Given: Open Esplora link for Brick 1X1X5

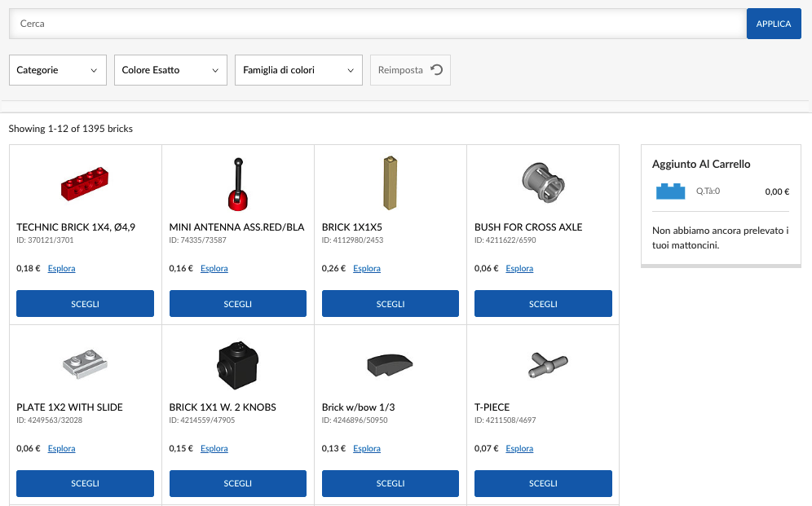Looking at the screenshot, I should [x=367, y=268].
